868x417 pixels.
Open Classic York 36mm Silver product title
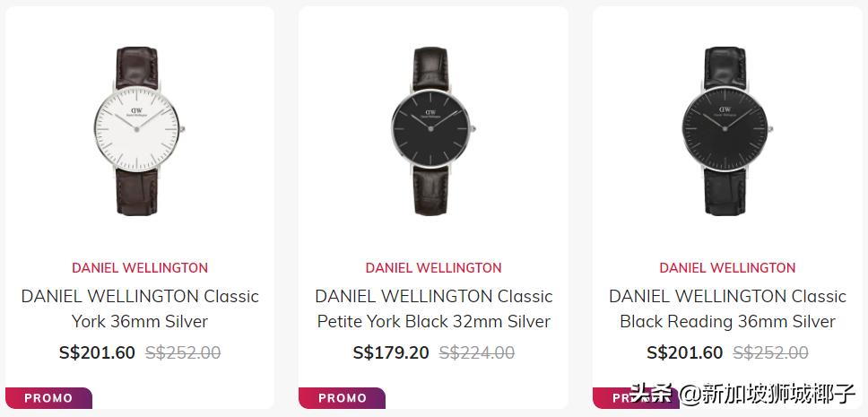click(140, 308)
